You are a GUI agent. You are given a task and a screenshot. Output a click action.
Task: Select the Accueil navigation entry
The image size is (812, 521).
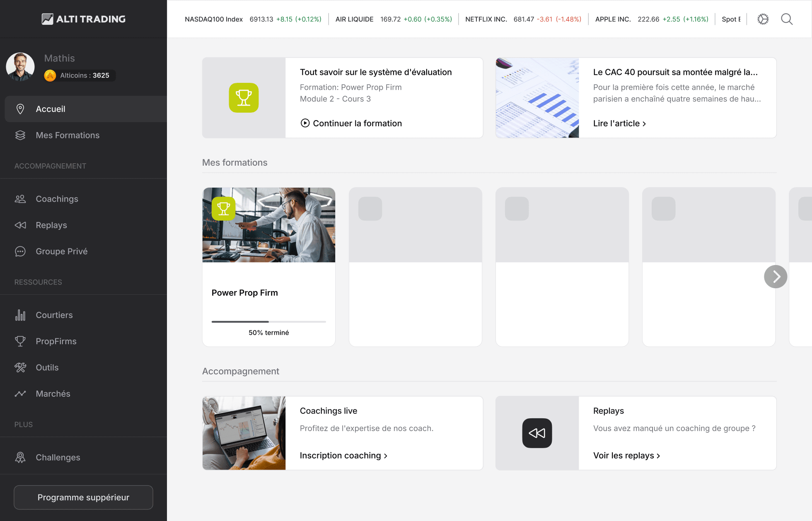[x=51, y=109]
